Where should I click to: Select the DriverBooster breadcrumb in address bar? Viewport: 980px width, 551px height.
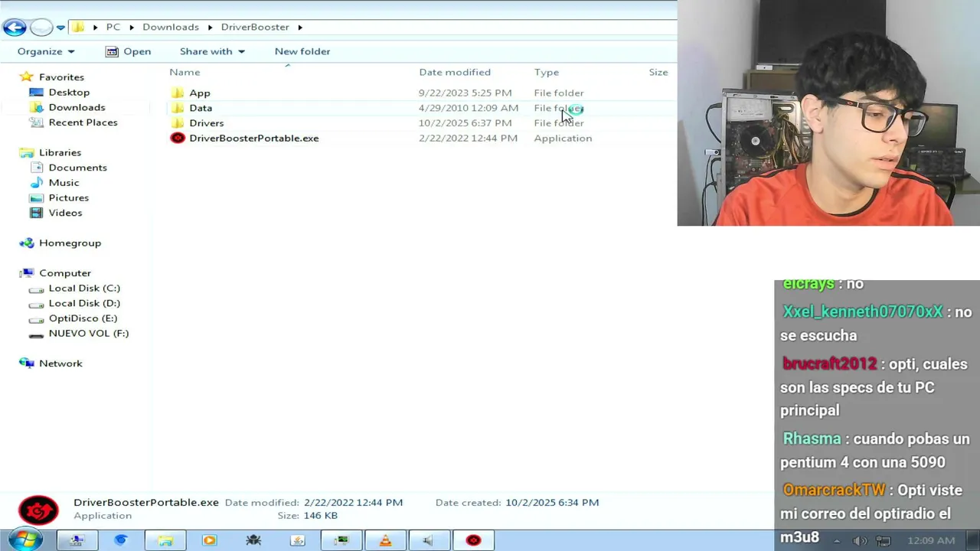click(255, 27)
